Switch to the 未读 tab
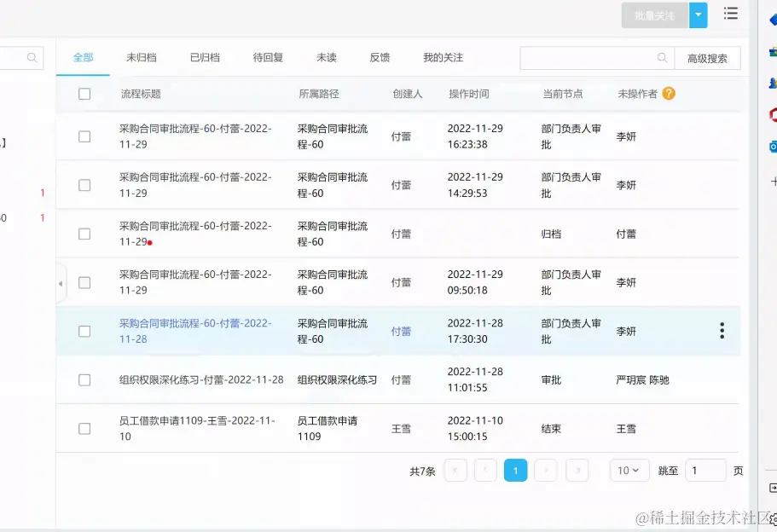This screenshot has height=532, width=777. (x=327, y=57)
